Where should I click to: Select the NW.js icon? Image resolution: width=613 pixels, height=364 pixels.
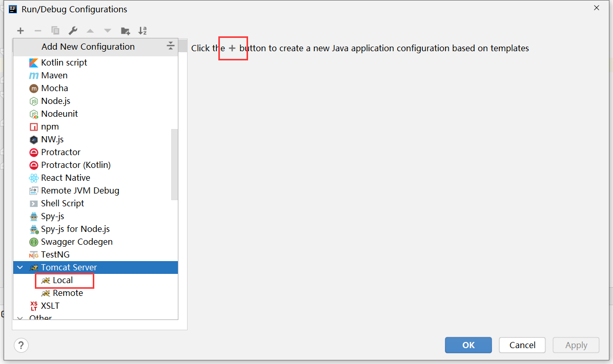34,139
